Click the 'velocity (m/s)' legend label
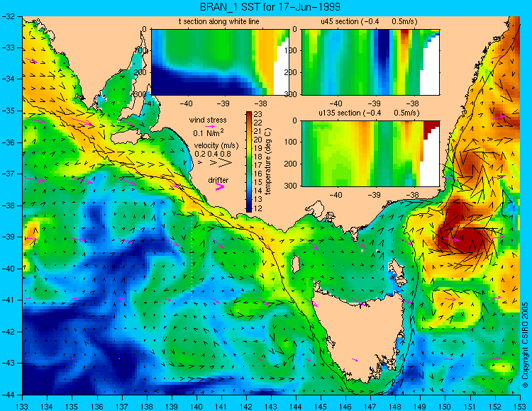 pyautogui.click(x=216, y=146)
